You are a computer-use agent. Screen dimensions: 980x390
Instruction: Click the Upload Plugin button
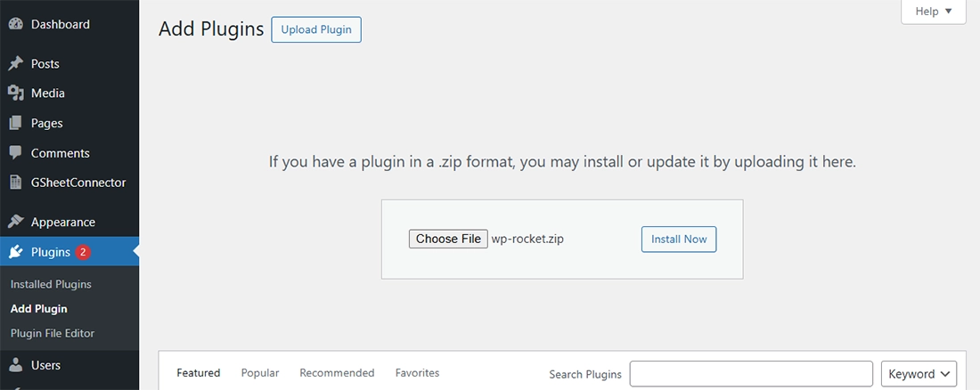click(316, 29)
